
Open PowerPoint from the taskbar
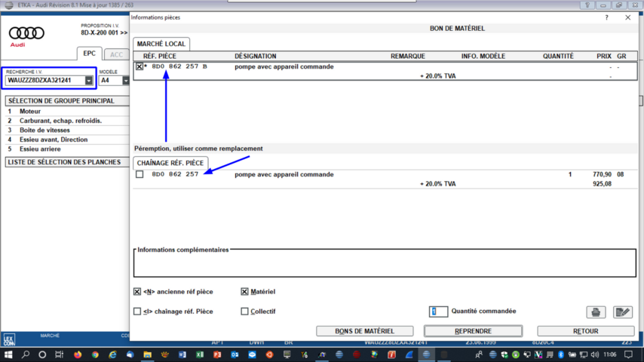(217, 354)
